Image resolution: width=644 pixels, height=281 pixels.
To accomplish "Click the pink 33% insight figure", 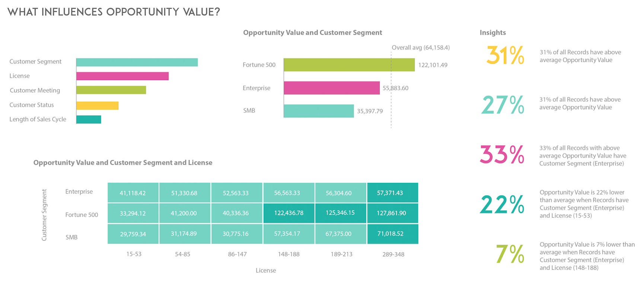I will coord(502,155).
